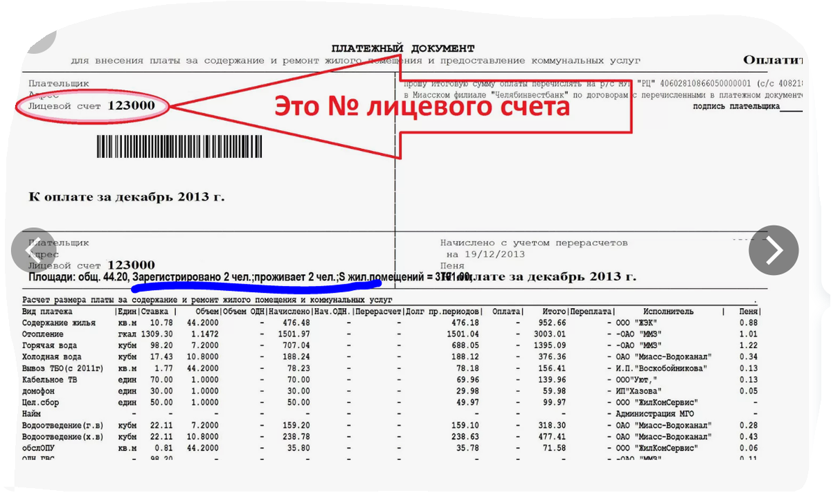831x504 pixels.
Task: Click the 'Горячая вода' row label
Action: click(x=50, y=345)
